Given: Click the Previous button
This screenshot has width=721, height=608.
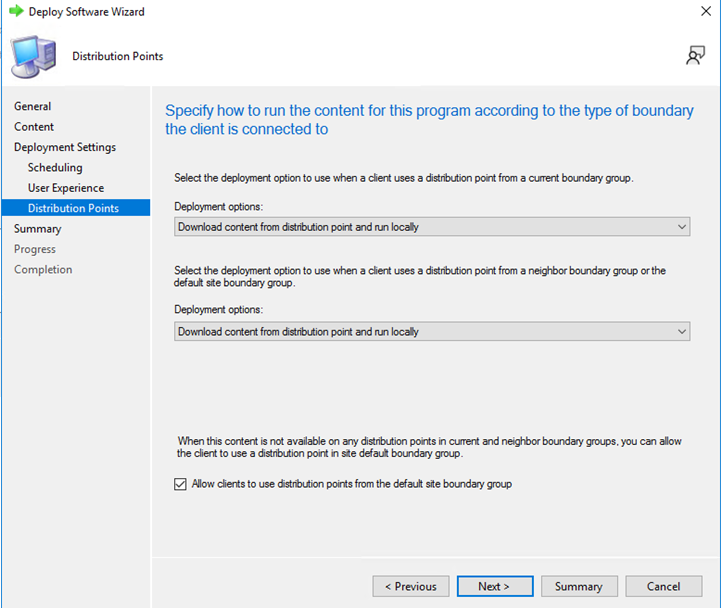Looking at the screenshot, I should point(410,586).
